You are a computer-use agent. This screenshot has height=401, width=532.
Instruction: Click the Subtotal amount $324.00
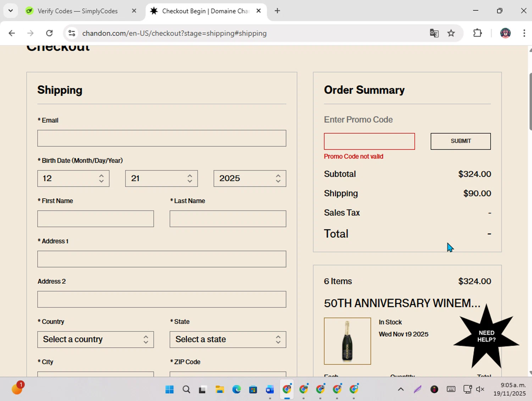coord(475,174)
